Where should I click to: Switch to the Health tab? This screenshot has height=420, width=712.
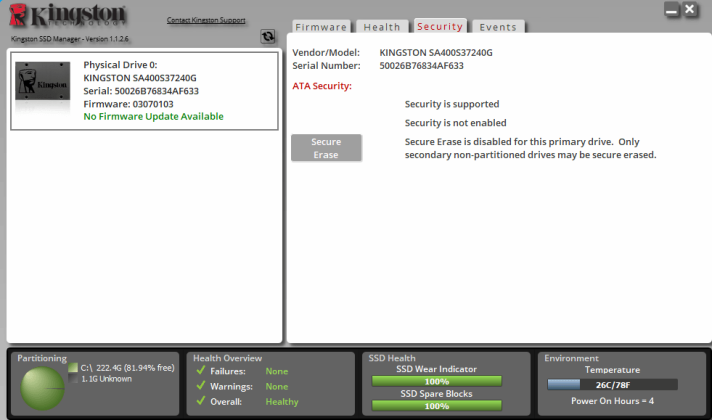coord(382,27)
